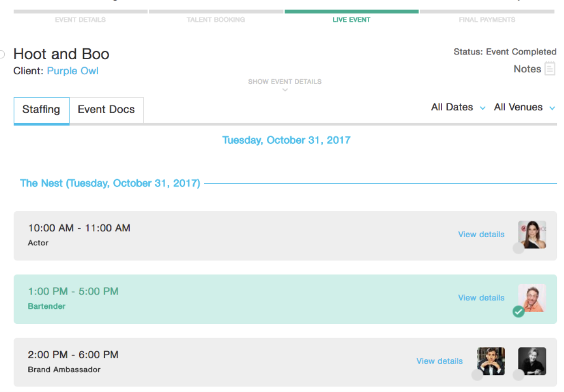Image resolution: width=564 pixels, height=392 pixels.
Task: Open the Bartender talent photo
Action: click(x=532, y=298)
